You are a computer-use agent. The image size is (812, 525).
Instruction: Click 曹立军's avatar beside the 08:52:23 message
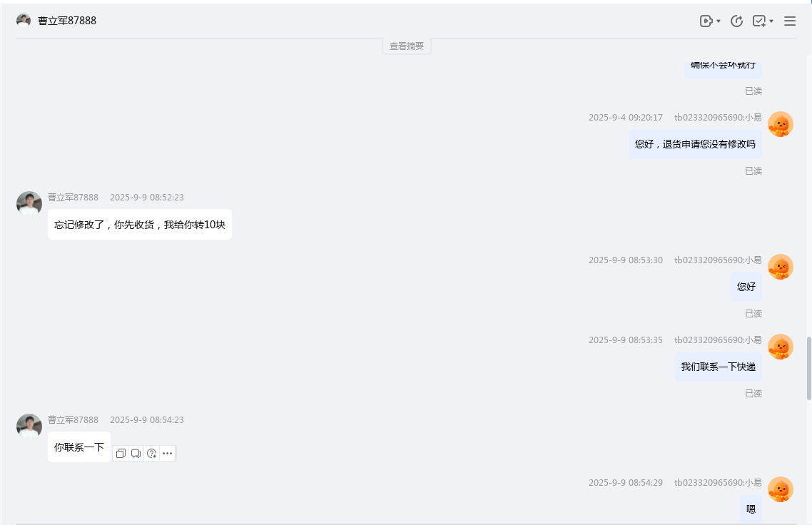click(29, 204)
